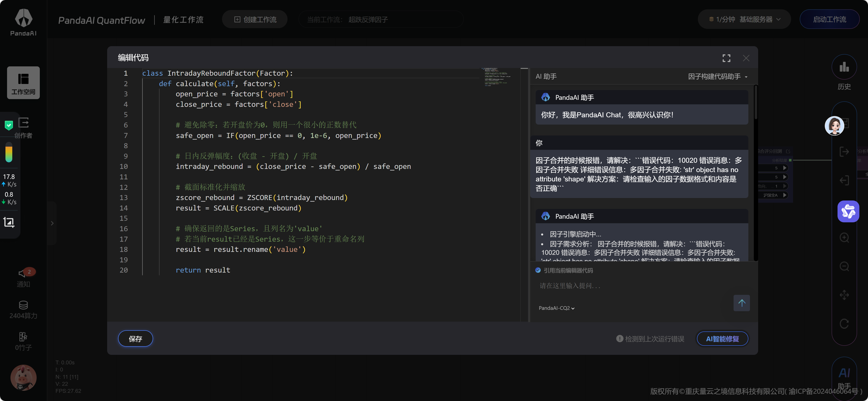Click the girl avatar on the right toolbar

[x=834, y=126]
